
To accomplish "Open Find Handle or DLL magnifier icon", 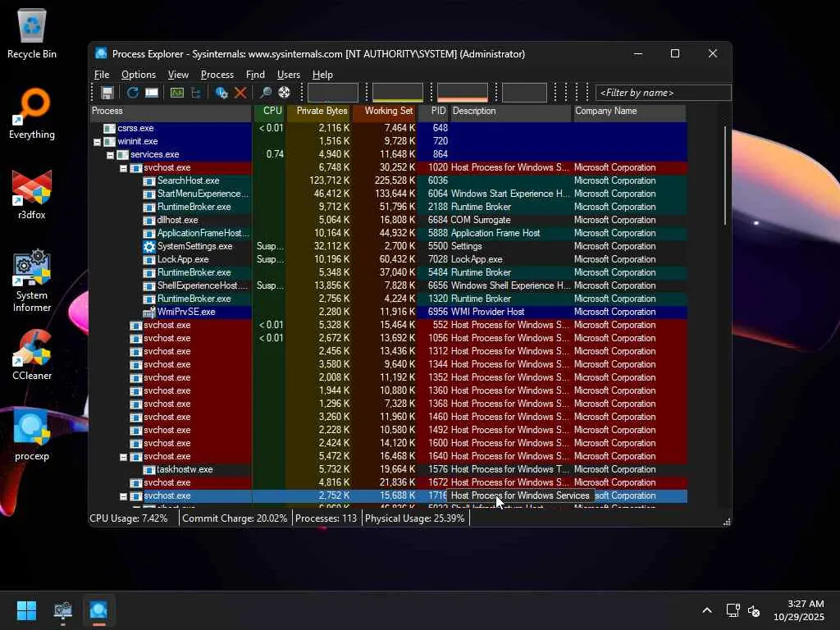I will pyautogui.click(x=265, y=93).
